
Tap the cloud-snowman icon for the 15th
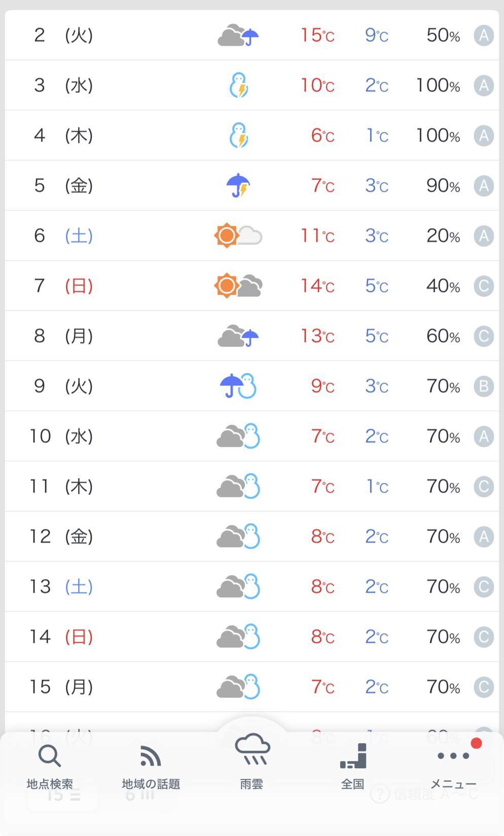tap(238, 687)
